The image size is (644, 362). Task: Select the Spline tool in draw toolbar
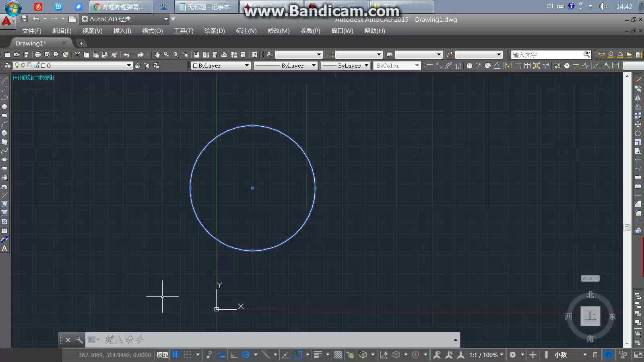4,151
